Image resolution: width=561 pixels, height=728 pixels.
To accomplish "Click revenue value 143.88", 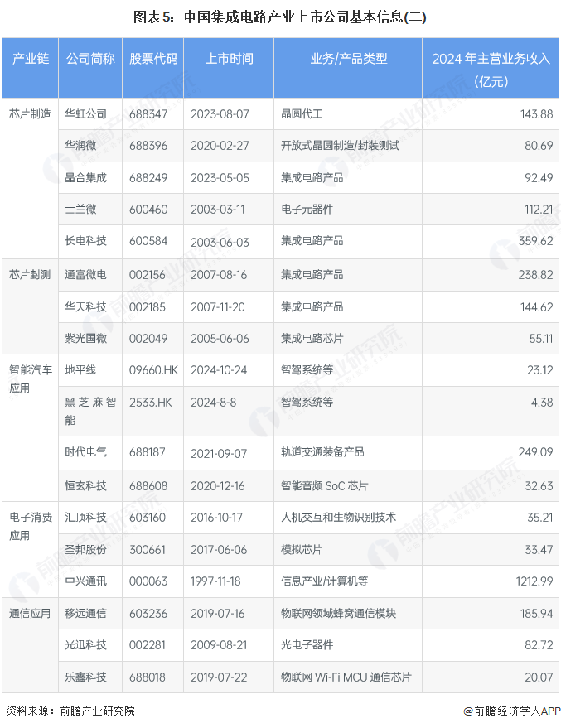I will tap(536, 114).
